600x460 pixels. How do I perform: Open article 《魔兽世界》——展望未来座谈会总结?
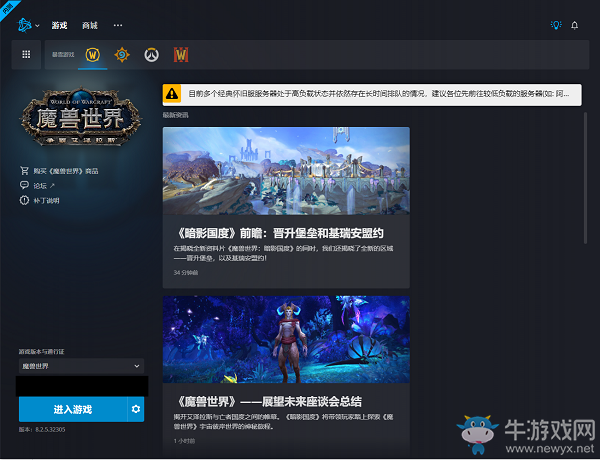269,401
